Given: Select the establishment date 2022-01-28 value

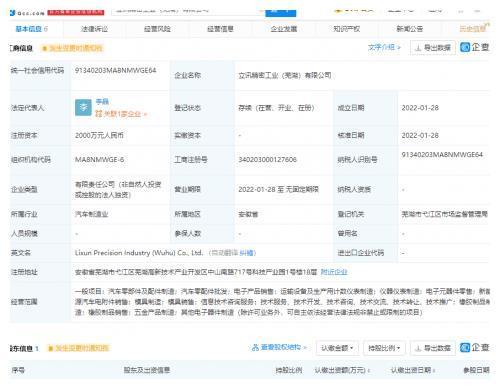Looking at the screenshot, I should click(x=420, y=108).
